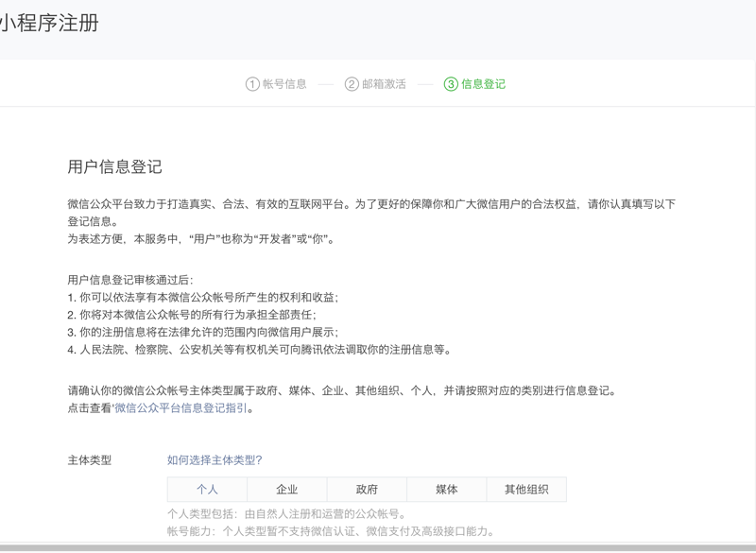Screen dimensions: 756x553
Task: Click the 帐号能力 description text
Action: [332, 531]
